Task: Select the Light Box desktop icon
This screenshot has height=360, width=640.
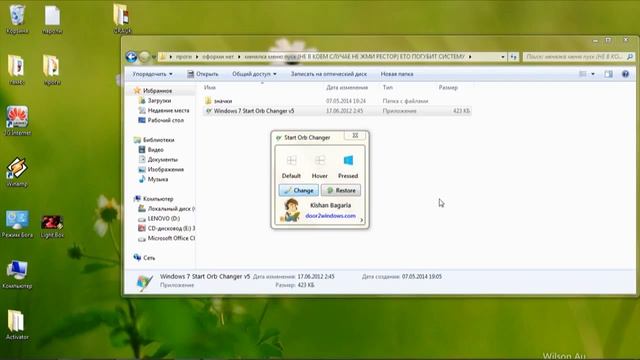Action: pos(52,226)
